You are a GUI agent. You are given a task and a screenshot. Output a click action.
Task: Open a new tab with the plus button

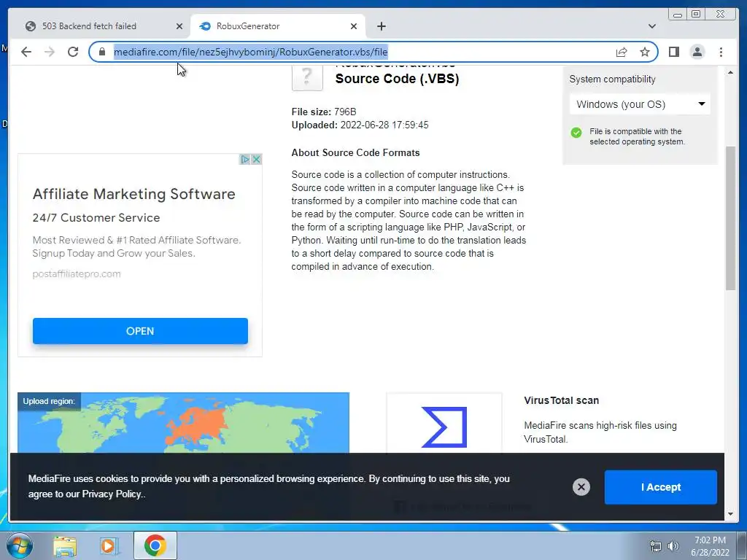(381, 26)
